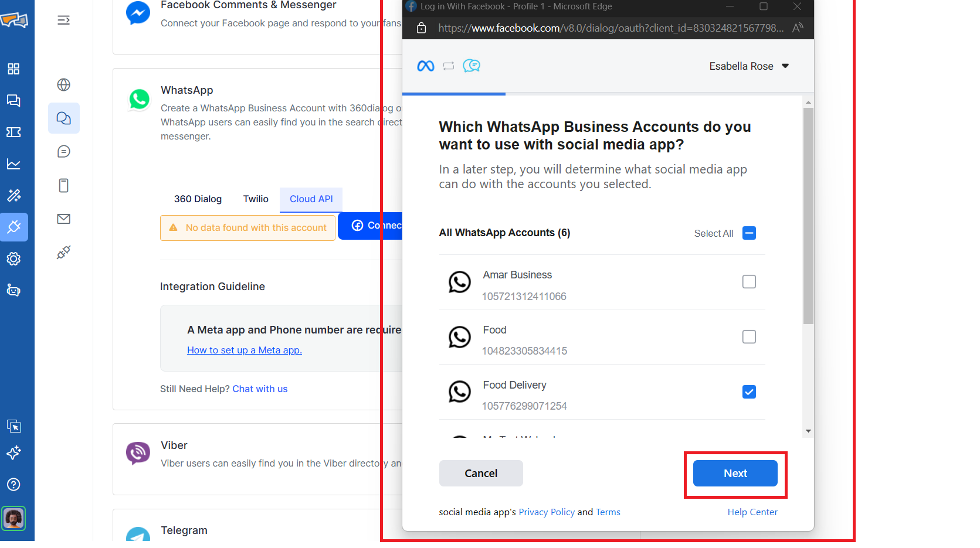
Task: Open the How to set up a Meta app link
Action: pos(245,350)
